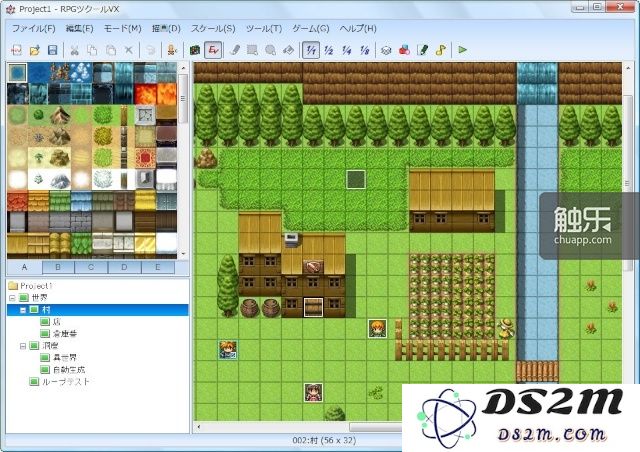640x452 pixels.
Task: Click map view horizontal scrollbar left arrow
Action: tap(199, 427)
